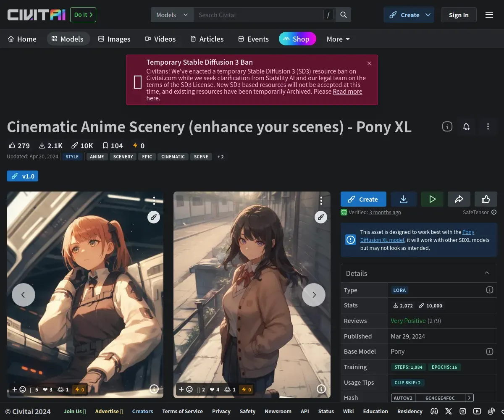This screenshot has height=420, width=504.
Task: Open the Shop tab
Action: (x=297, y=39)
